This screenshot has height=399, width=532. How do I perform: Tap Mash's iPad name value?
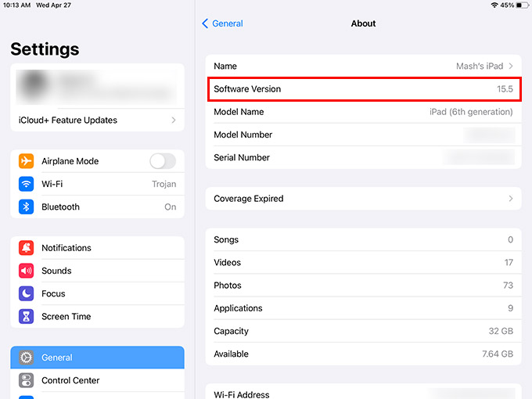(x=480, y=66)
